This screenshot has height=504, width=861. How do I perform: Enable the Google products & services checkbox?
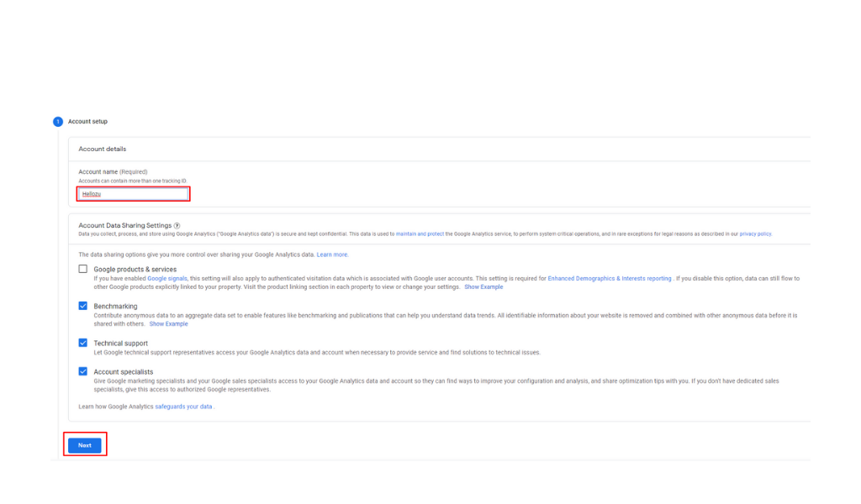tap(83, 269)
